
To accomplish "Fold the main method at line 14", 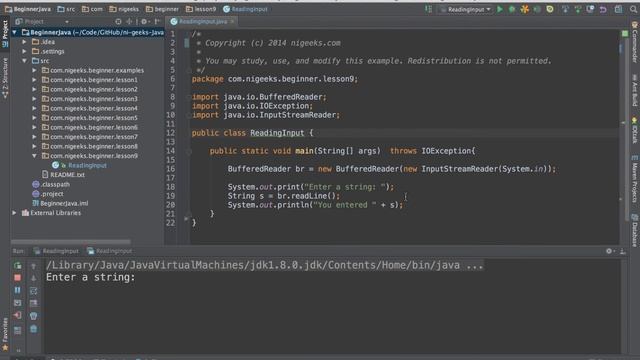I will coord(189,151).
